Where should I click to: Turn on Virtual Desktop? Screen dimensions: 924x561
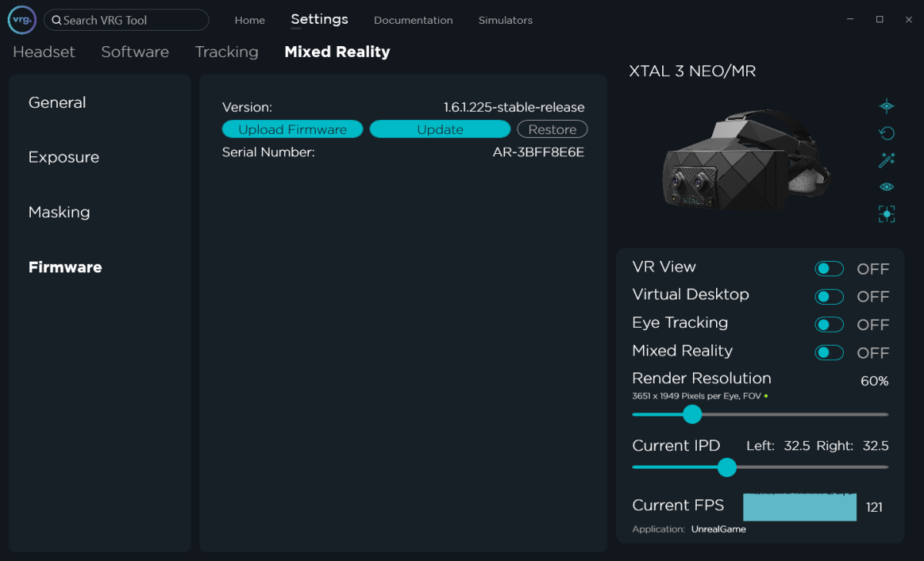829,296
